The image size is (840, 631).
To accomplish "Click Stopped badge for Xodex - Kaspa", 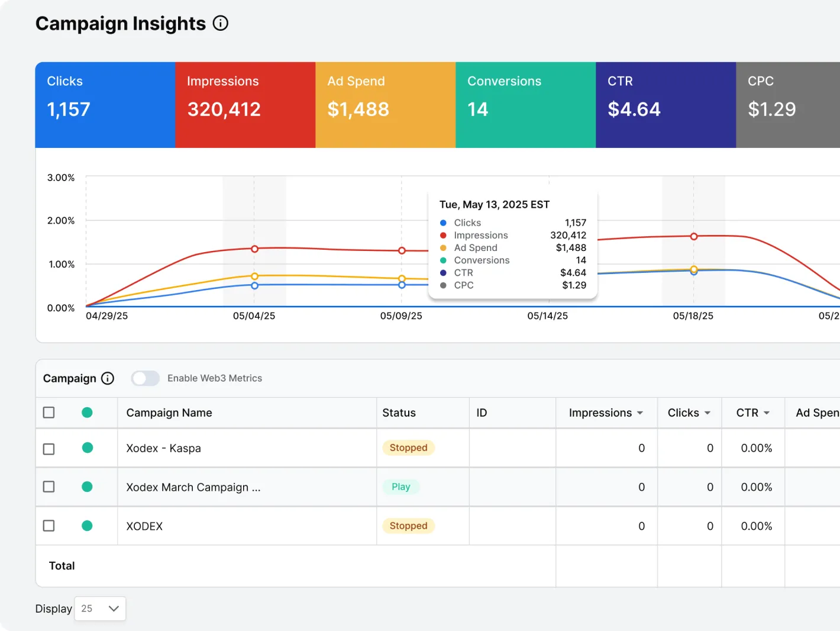I will [x=408, y=448].
